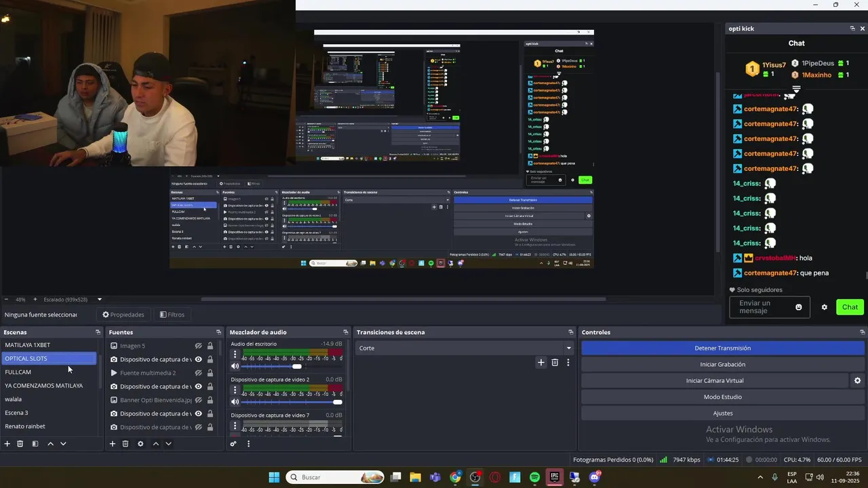The width and height of the screenshot is (868, 488).
Task: Open Audio del escritorio three-dot menu
Action: tap(235, 354)
